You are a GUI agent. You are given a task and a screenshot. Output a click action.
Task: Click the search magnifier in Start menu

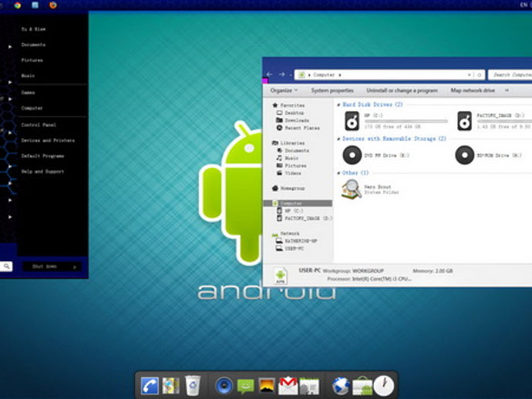click(x=6, y=266)
